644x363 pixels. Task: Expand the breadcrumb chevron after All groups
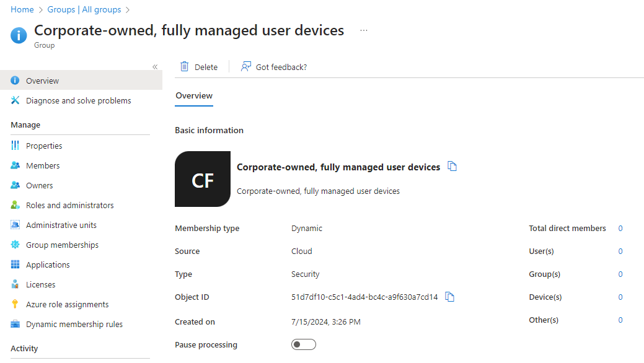127,9
